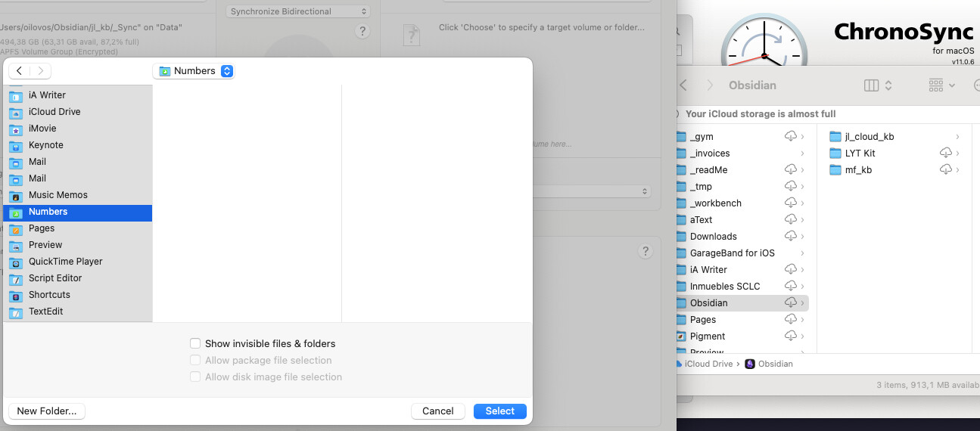The image size is (980, 431).
Task: Select the first Mail entry in dialog sidebar
Action: tap(78, 162)
